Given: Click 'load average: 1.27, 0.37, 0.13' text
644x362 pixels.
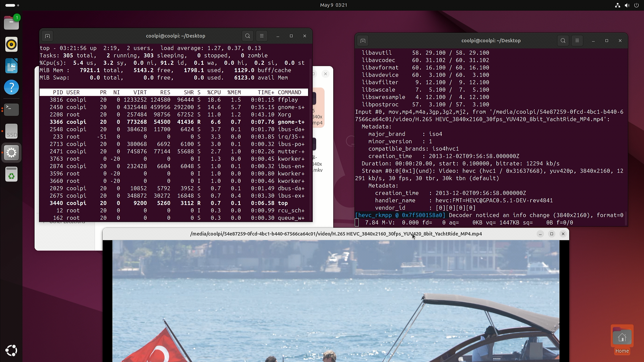Looking at the screenshot, I should point(210,48).
